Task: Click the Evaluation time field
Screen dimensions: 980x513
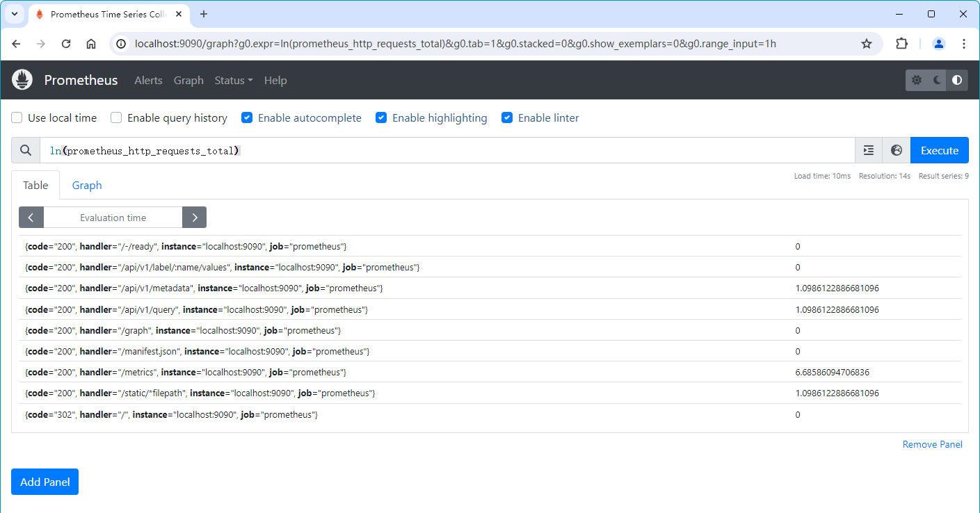Action: (113, 218)
